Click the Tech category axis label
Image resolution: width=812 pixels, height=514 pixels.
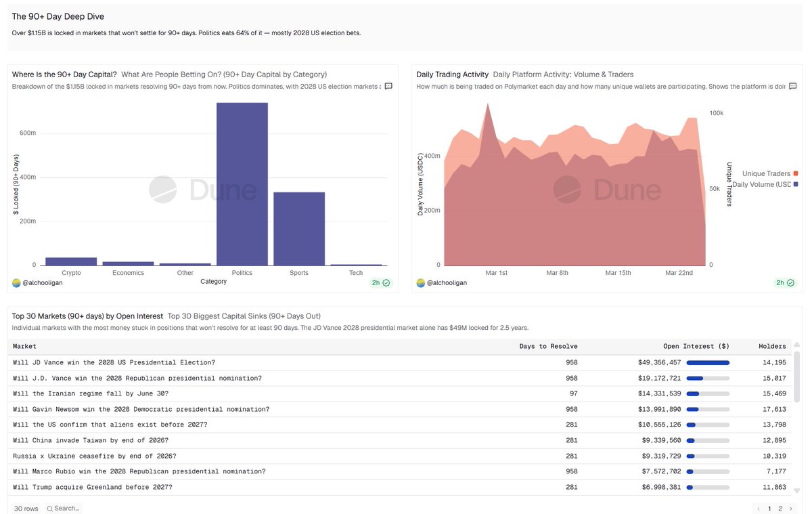[356, 273]
